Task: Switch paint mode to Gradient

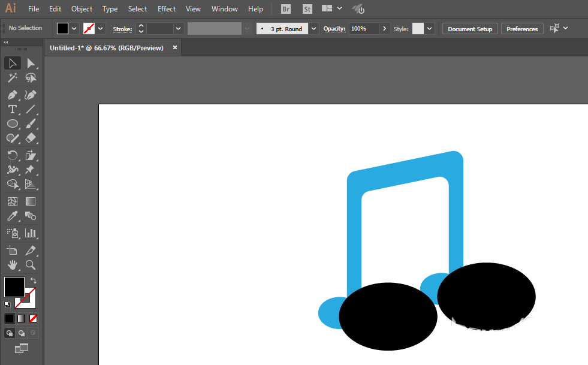Action: 22,318
